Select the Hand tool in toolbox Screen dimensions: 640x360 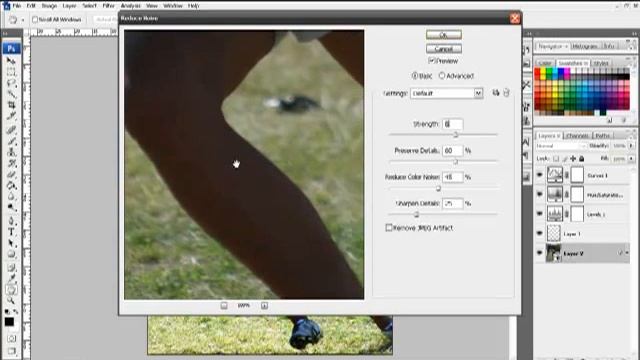click(x=11, y=290)
